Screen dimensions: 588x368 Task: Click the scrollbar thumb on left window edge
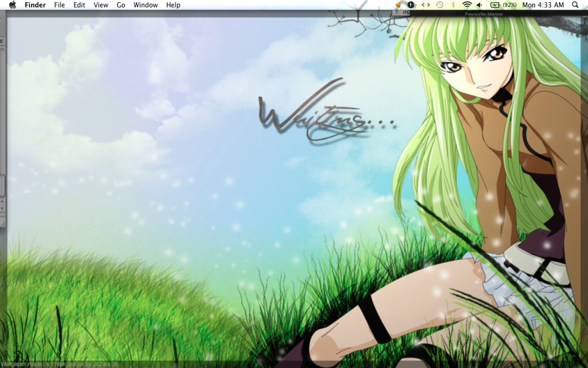coord(2,185)
